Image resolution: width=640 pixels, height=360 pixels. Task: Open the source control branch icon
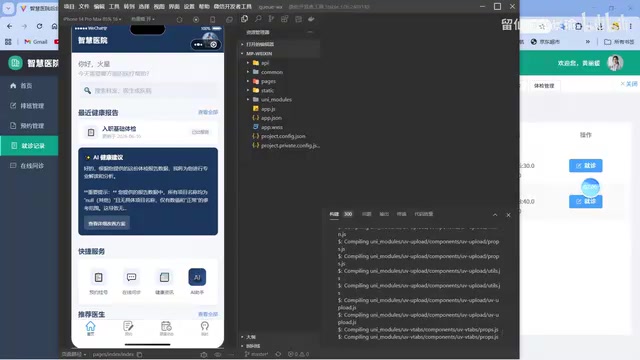271,19
